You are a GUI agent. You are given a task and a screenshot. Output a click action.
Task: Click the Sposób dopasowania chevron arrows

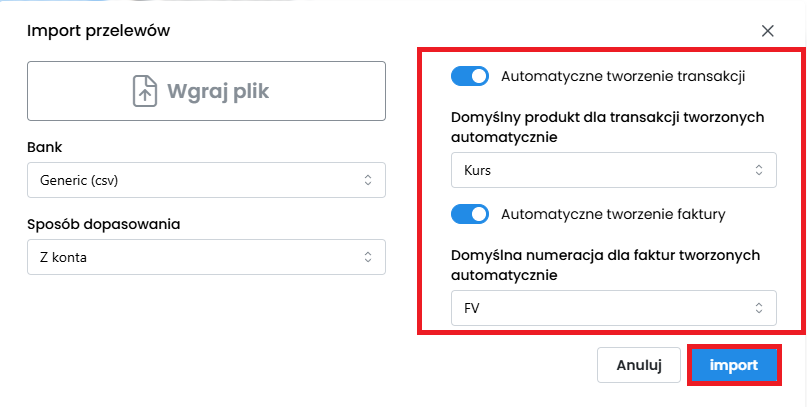click(x=367, y=257)
